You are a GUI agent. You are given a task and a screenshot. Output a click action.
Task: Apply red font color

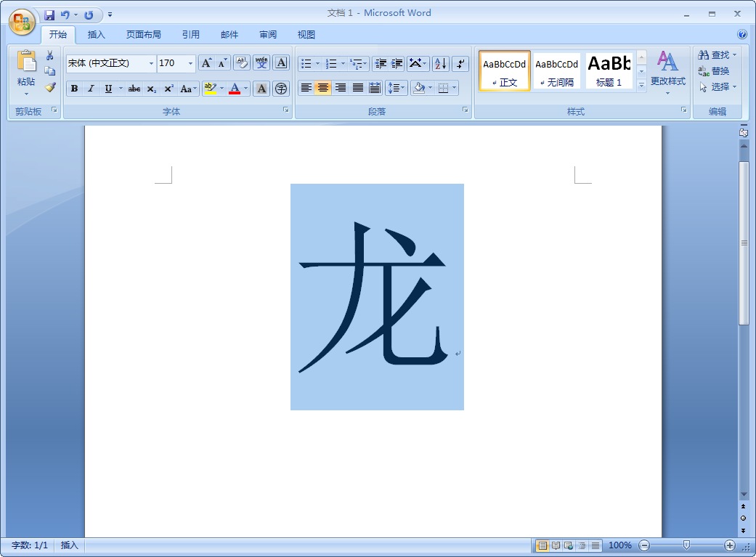point(235,89)
